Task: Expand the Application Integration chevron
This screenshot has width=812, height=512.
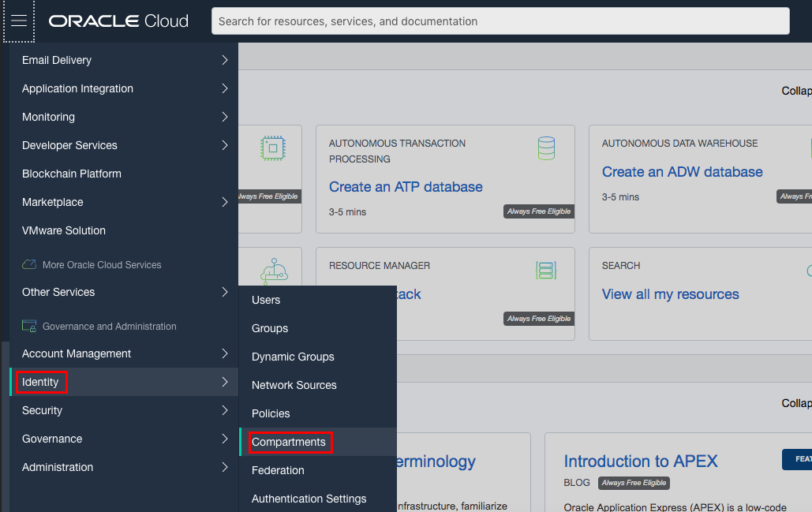Action: 225,88
